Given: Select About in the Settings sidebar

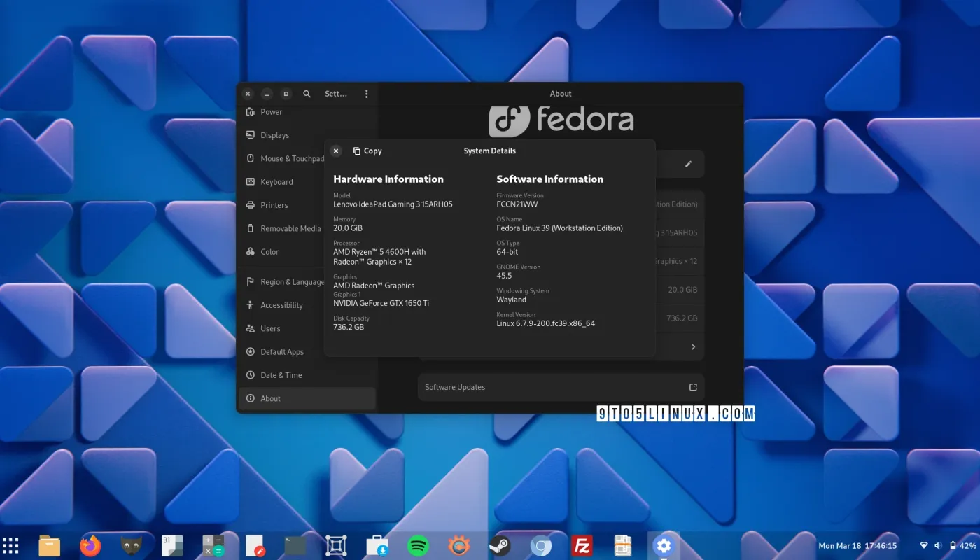Looking at the screenshot, I should coord(307,398).
